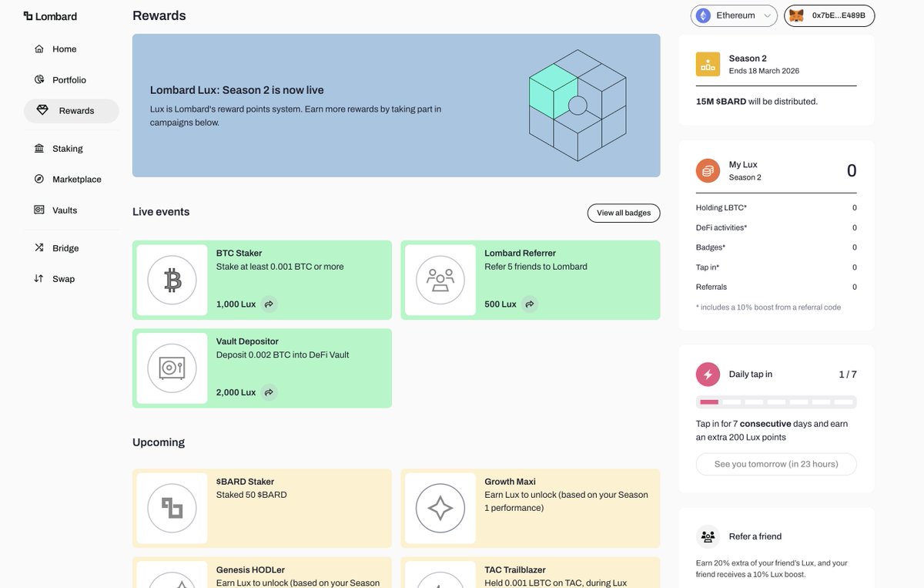Click the Holding LBTC* row
Screen dimensions: 924x588
pyautogui.click(x=776, y=208)
